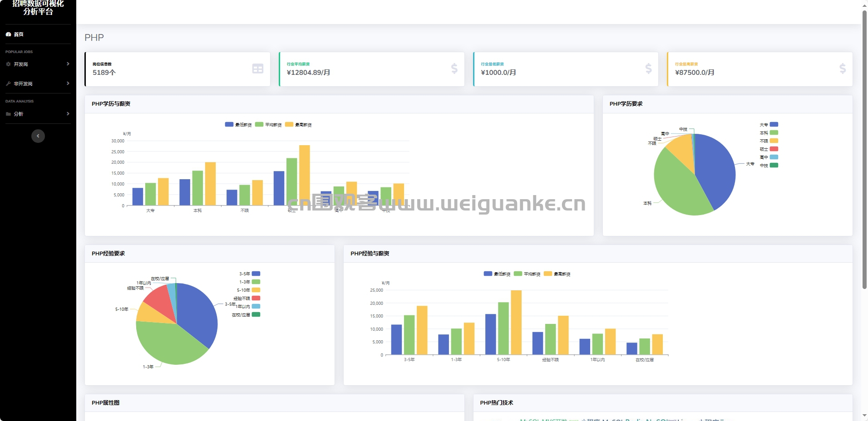
Task: Expand the 分析 menu chevron
Action: coord(68,114)
